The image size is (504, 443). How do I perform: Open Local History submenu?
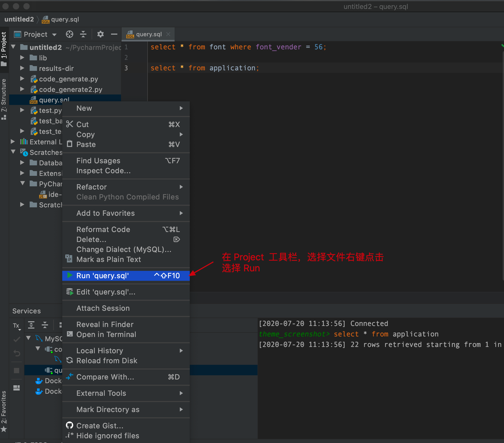pyautogui.click(x=126, y=351)
